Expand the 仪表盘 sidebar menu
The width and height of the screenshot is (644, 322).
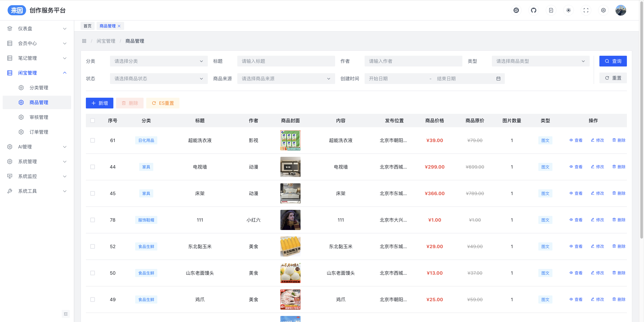click(37, 29)
